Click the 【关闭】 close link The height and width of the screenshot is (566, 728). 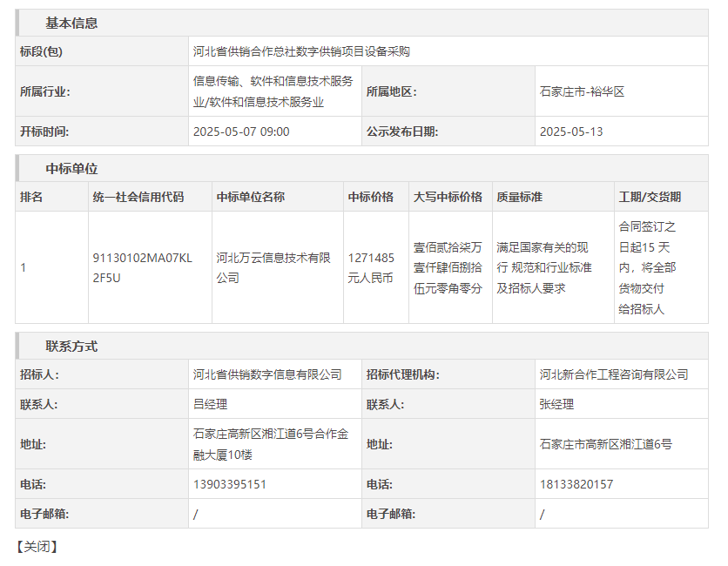click(x=37, y=547)
